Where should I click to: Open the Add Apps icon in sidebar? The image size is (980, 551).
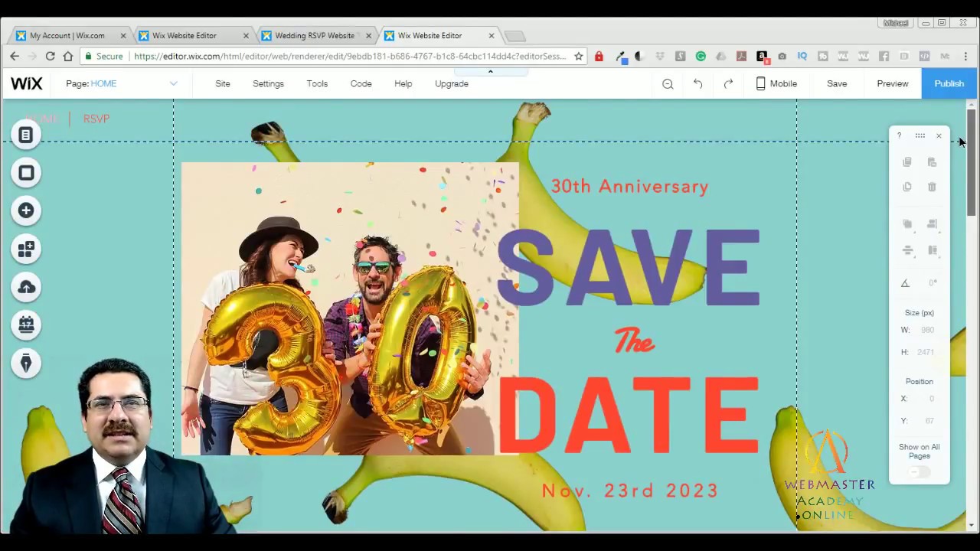pos(26,249)
